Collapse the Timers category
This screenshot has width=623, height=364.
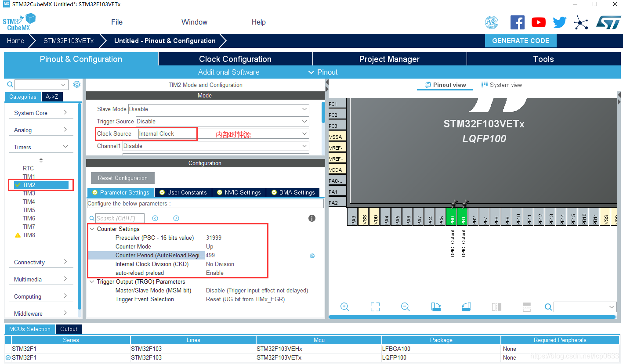click(41, 147)
